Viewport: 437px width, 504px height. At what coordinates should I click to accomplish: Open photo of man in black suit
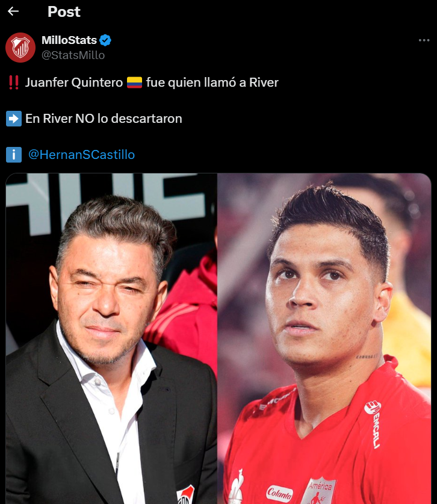pyautogui.click(x=111, y=338)
